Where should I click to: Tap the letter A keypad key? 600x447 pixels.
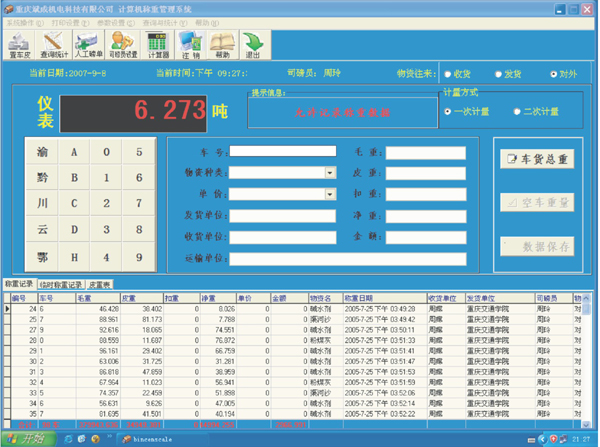click(74, 152)
